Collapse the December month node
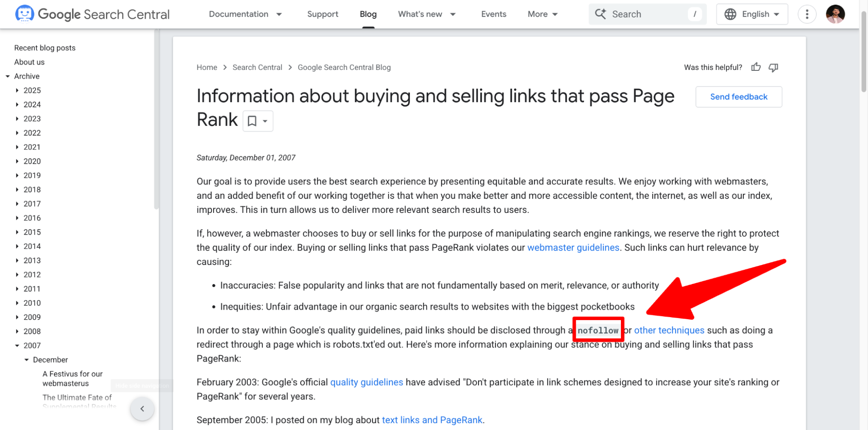The height and width of the screenshot is (430, 868). coord(26,360)
